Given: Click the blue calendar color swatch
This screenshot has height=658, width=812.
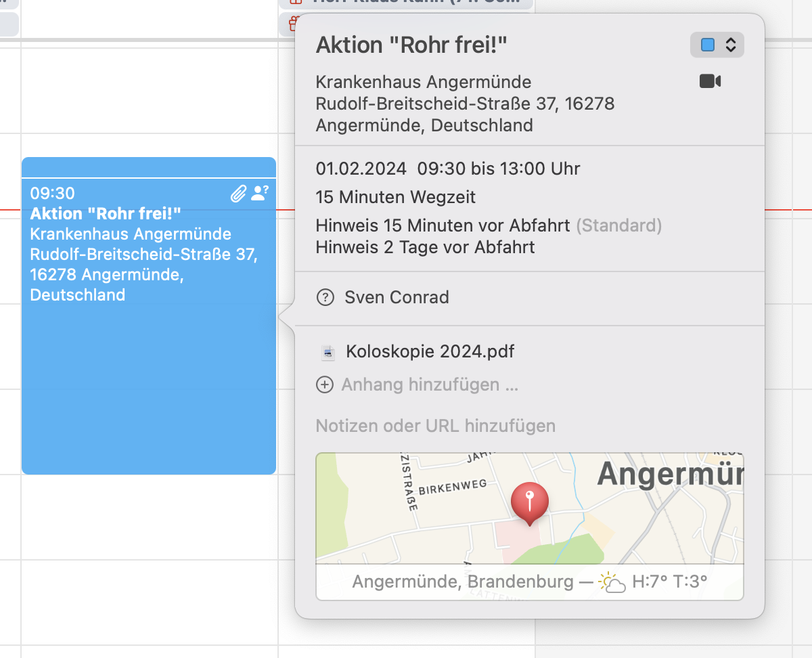Looking at the screenshot, I should tap(708, 45).
